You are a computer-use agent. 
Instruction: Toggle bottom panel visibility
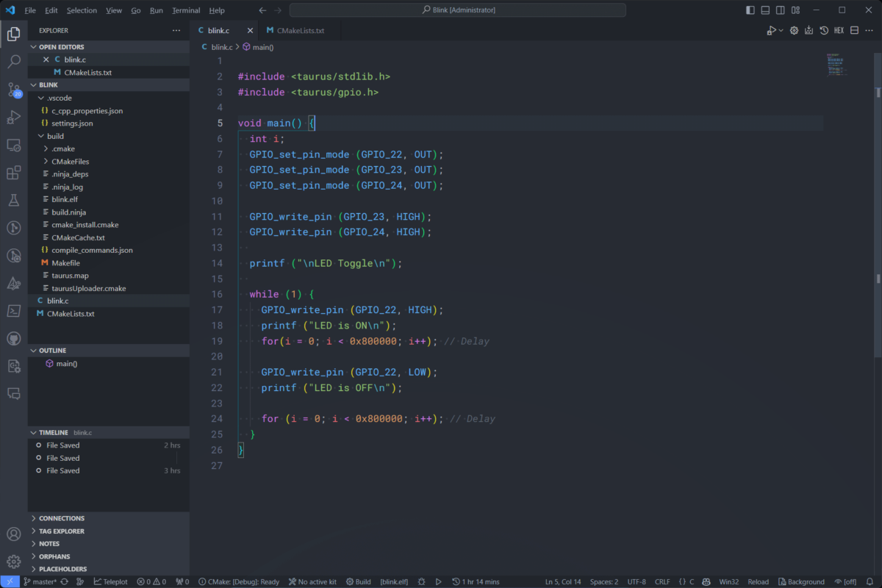[765, 10]
